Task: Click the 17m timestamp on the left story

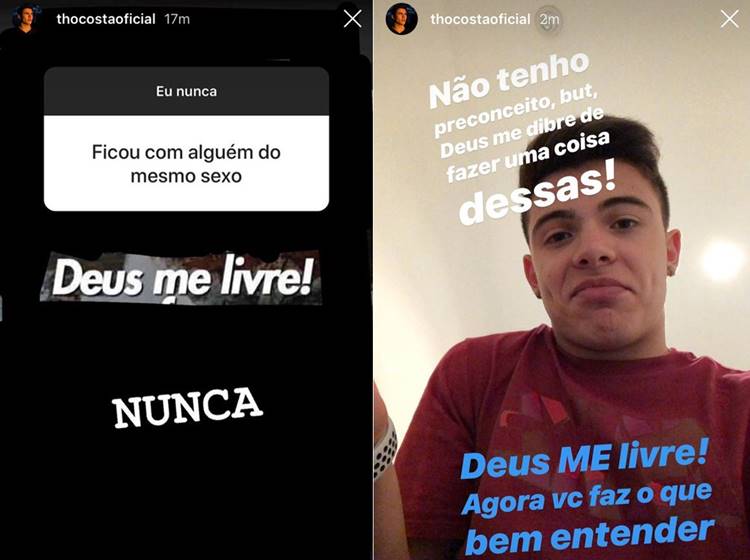Action: [x=177, y=19]
